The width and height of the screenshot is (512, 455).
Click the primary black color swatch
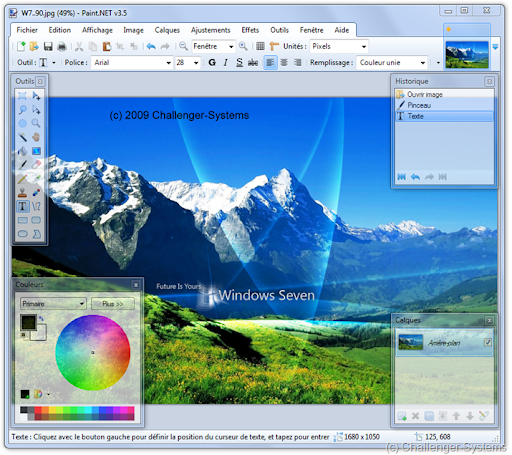pos(28,322)
